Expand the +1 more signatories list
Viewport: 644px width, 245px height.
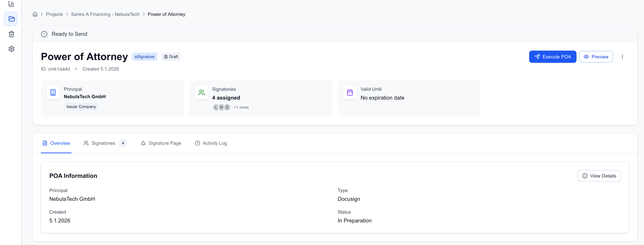(x=241, y=107)
